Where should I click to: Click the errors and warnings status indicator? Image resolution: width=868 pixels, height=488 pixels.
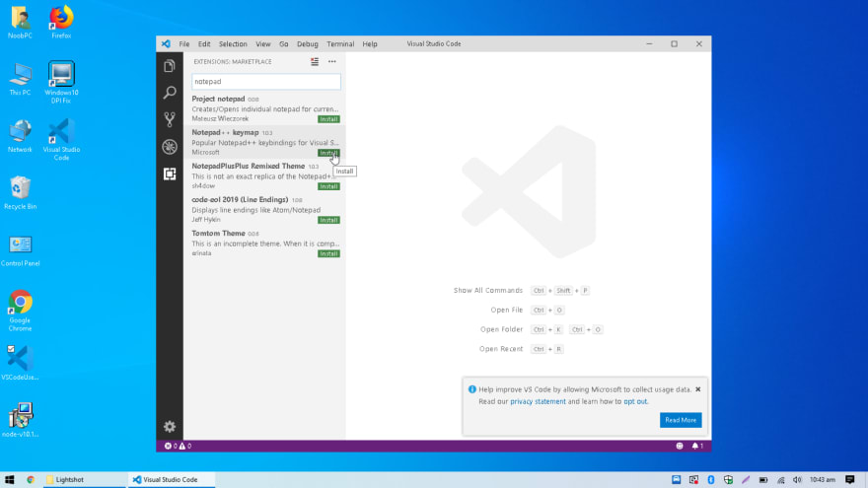click(x=178, y=446)
